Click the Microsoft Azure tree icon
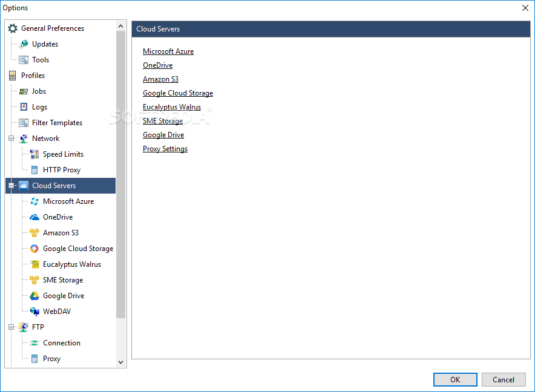This screenshot has height=392, width=535. [34, 201]
